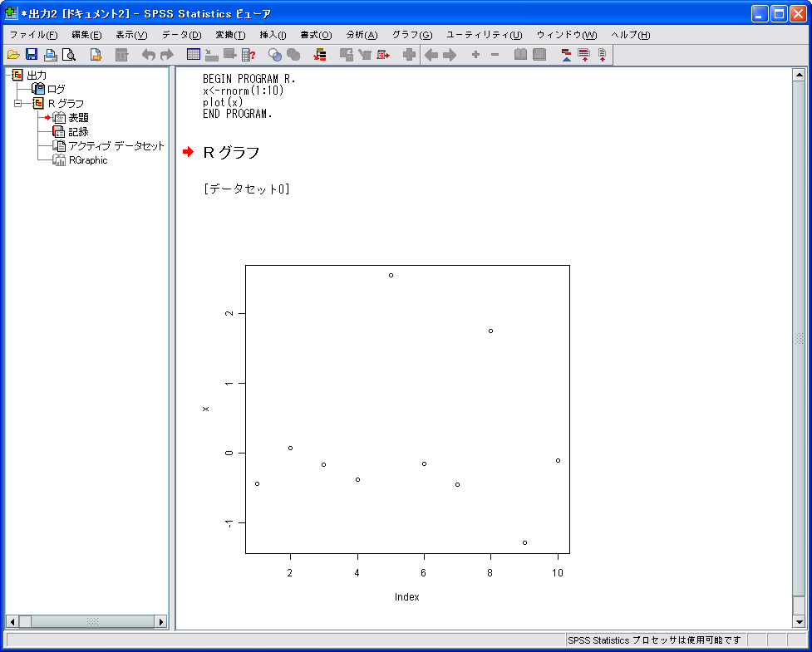
Task: Click the vertical scrollbar down arrow
Action: point(799,622)
